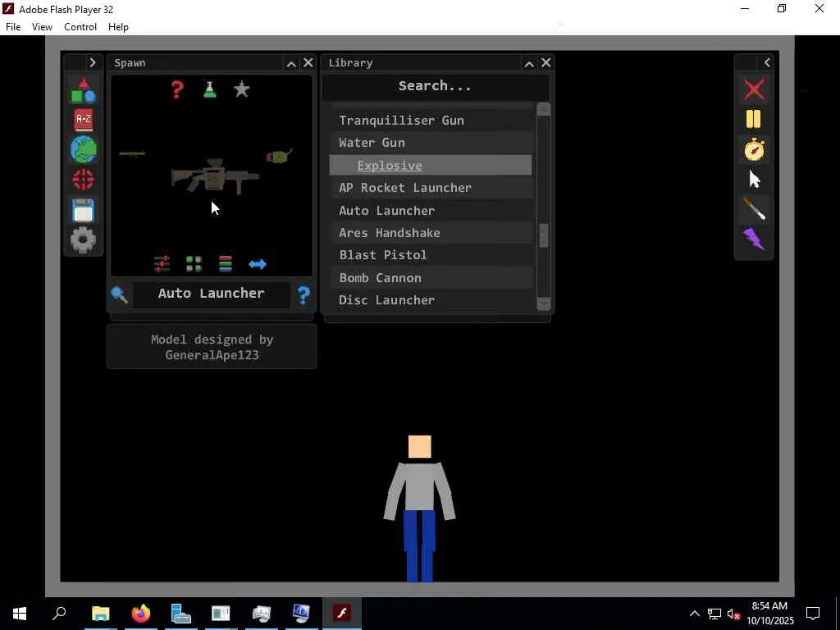The width and height of the screenshot is (840, 630).
Task: Select Disc Launcher in Library list
Action: coord(430,300)
